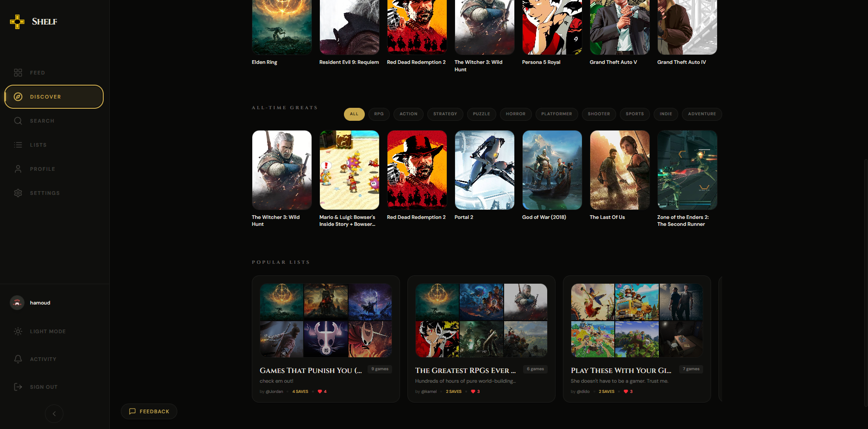Switch to the Platformer genre filter
868x429 pixels.
[556, 114]
